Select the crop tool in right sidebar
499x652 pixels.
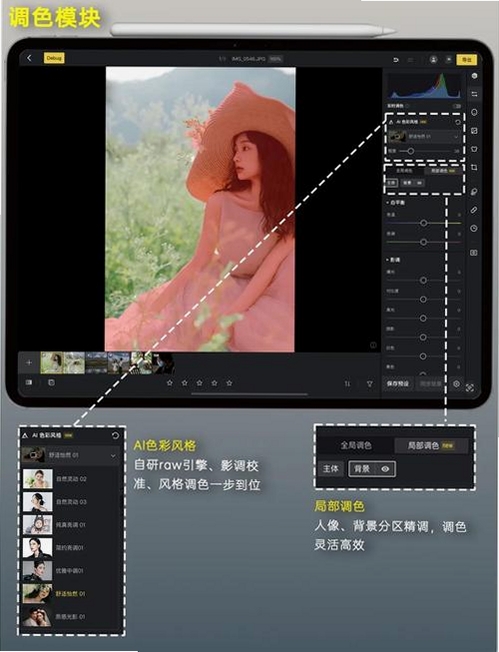coord(474,167)
